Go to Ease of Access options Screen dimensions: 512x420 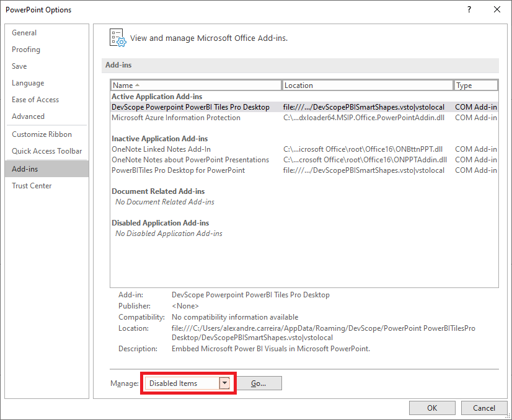35,100
